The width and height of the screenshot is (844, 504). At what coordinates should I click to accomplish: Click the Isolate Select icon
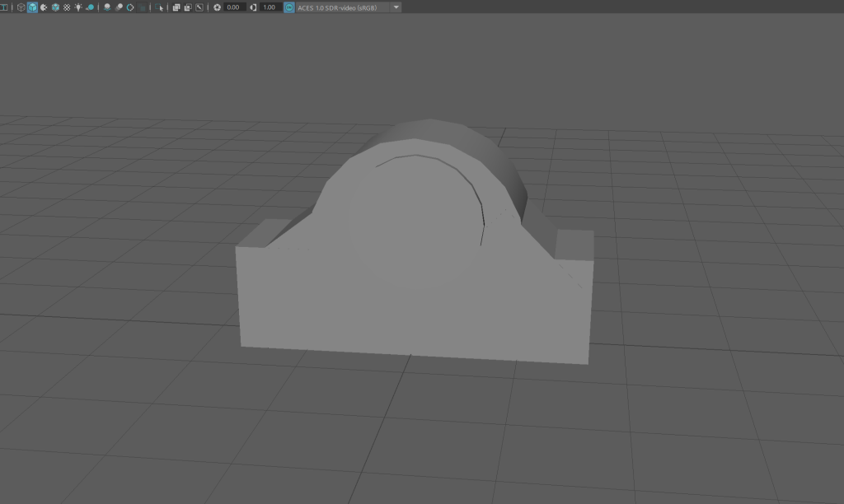(x=160, y=7)
